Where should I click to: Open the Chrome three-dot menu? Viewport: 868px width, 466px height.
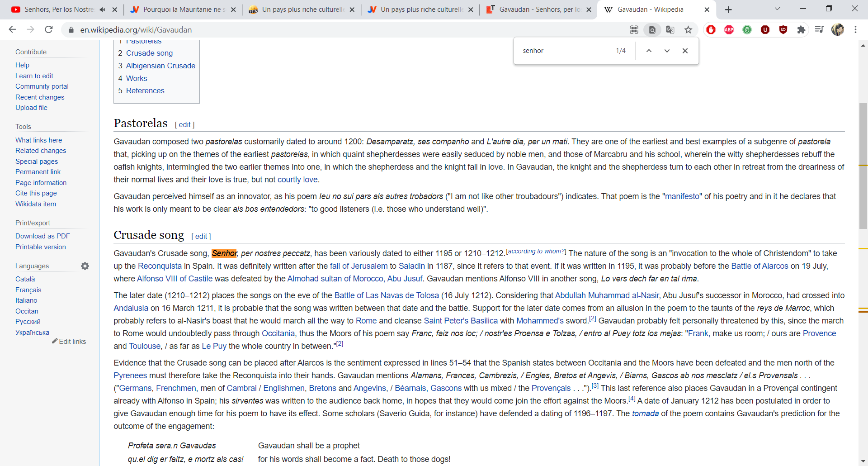coord(855,30)
